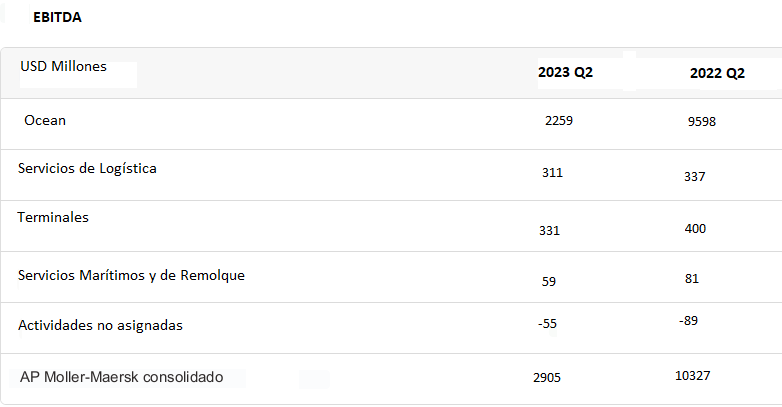Select Servicios Marítimos y de Remolque label
The height and width of the screenshot is (407, 782).
[131, 275]
